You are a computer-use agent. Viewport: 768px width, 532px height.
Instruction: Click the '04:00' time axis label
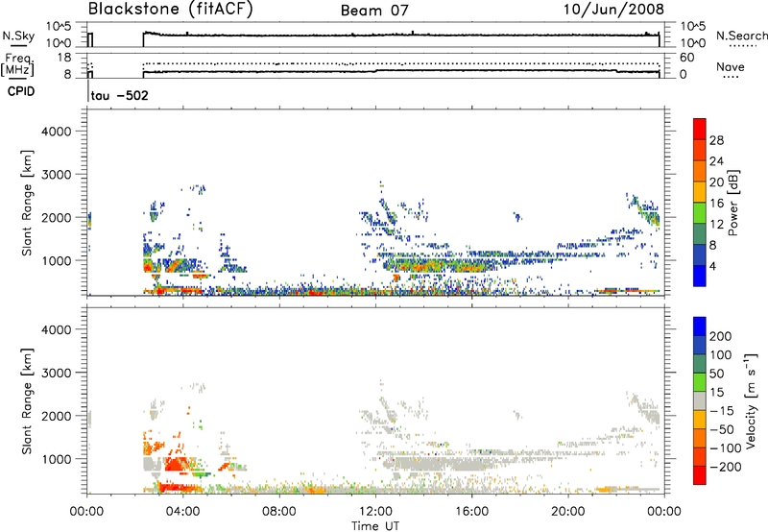(x=183, y=512)
